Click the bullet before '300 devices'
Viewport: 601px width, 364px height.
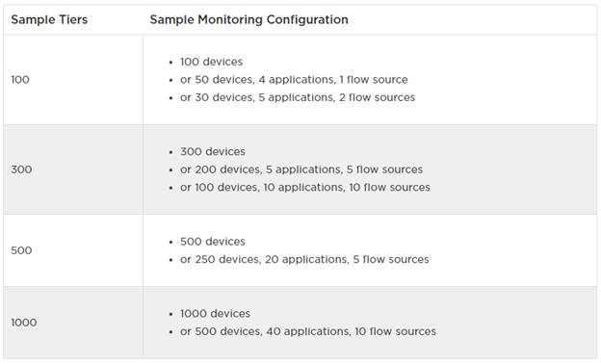pos(170,152)
